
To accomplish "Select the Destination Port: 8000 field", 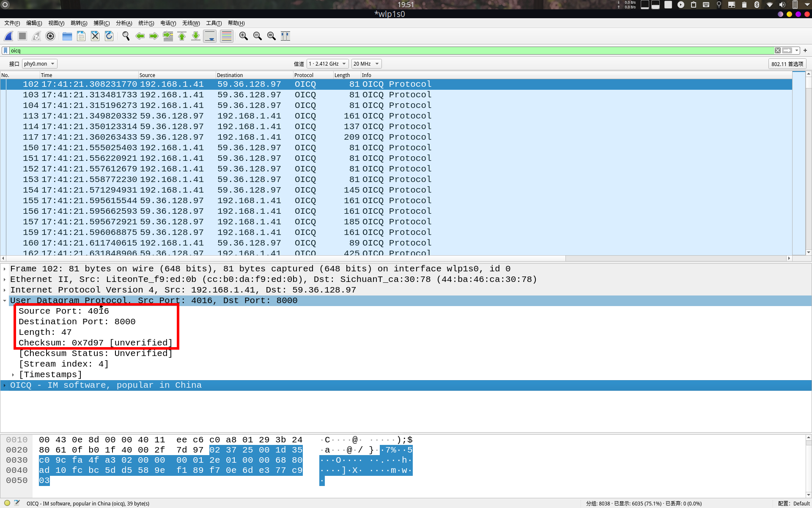I will tap(77, 322).
